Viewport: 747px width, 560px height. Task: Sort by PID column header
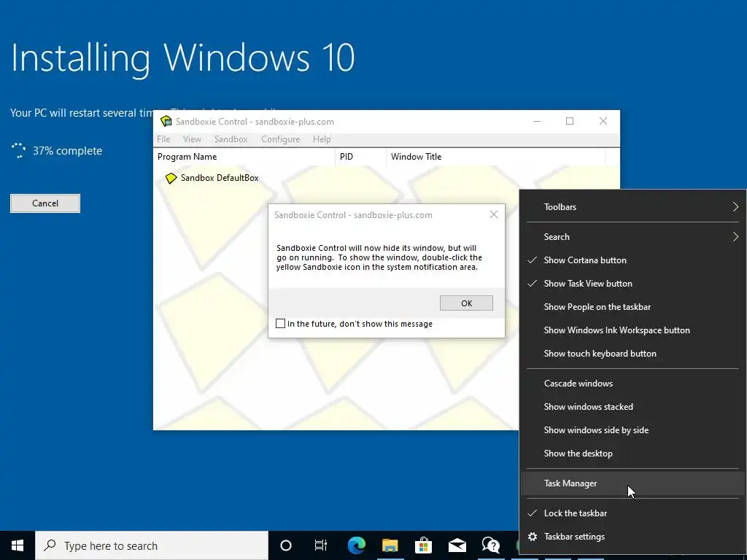360,157
